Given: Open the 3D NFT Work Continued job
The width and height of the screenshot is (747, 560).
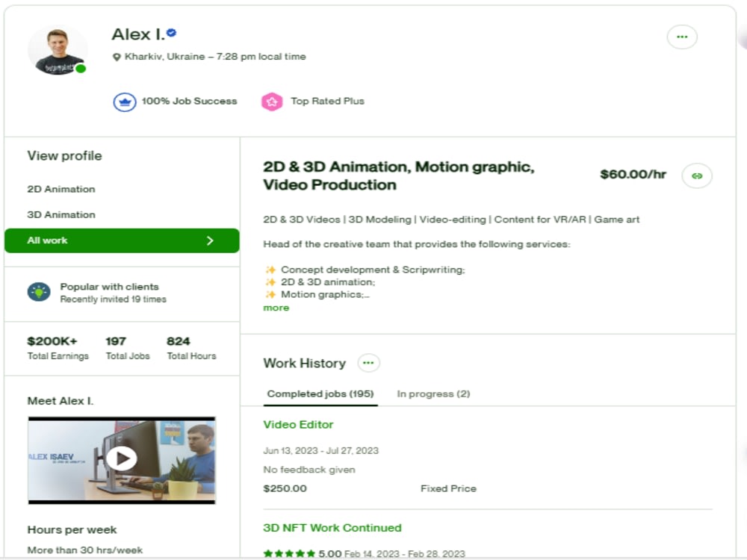Looking at the screenshot, I should (x=332, y=528).
